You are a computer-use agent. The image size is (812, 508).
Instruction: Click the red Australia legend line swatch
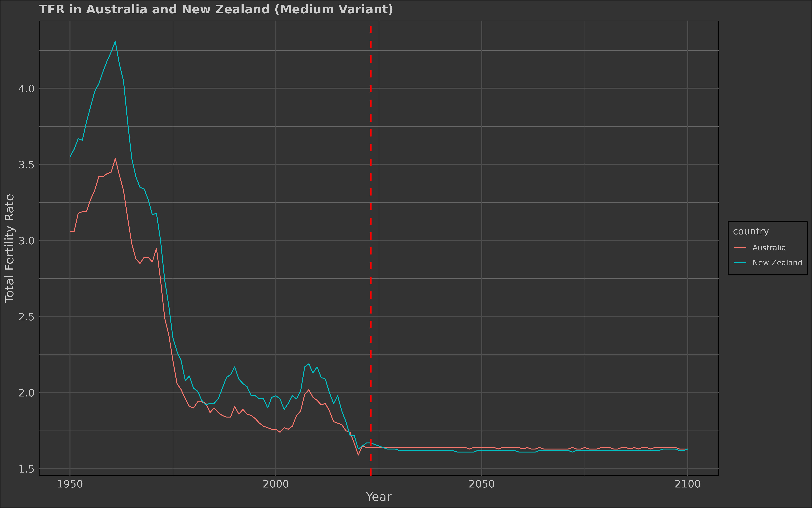coord(740,248)
